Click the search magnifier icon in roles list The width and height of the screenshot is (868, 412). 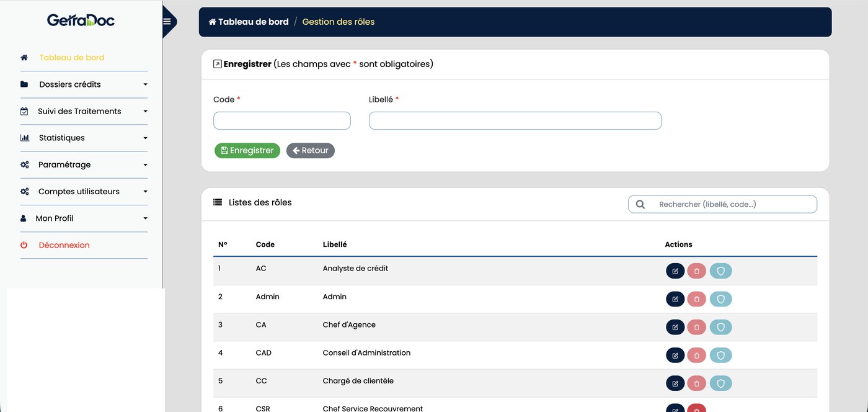(x=640, y=204)
